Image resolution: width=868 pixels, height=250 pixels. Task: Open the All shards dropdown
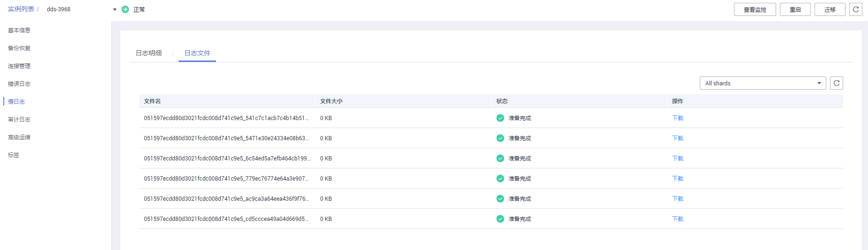coord(762,83)
